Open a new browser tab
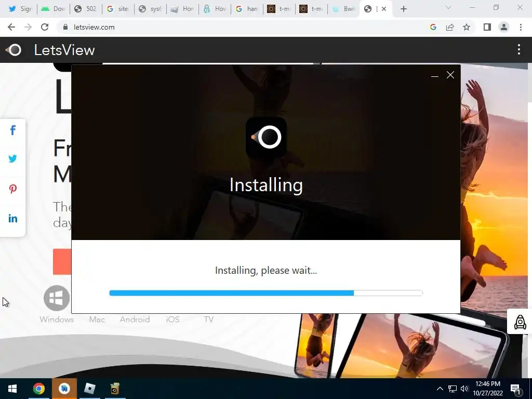 403,9
